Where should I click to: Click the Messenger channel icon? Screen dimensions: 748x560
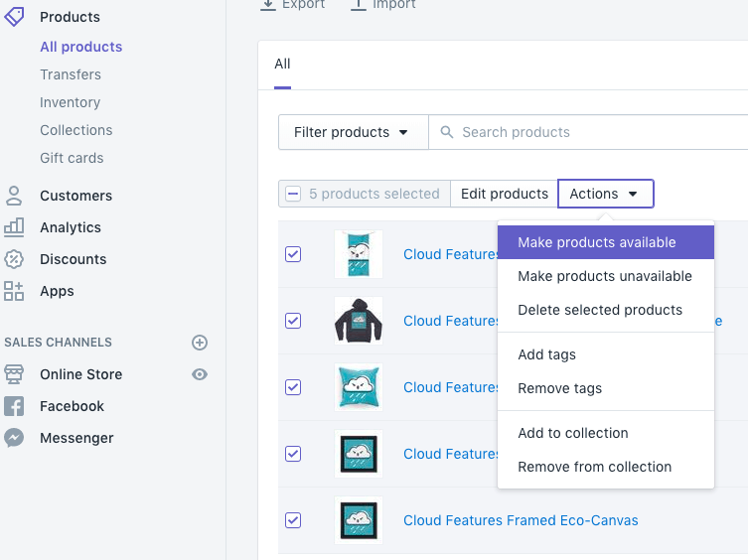point(14,438)
